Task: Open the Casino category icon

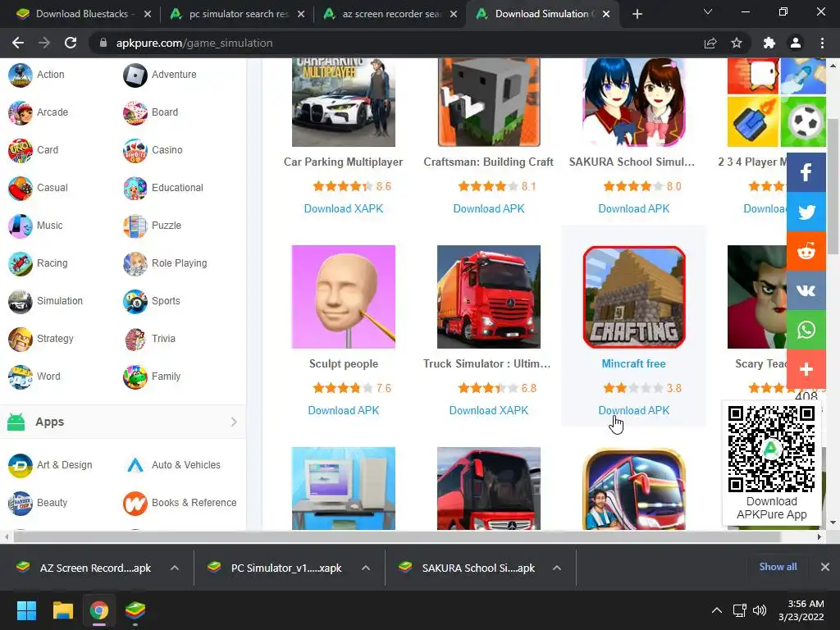Action: pyautogui.click(x=135, y=151)
